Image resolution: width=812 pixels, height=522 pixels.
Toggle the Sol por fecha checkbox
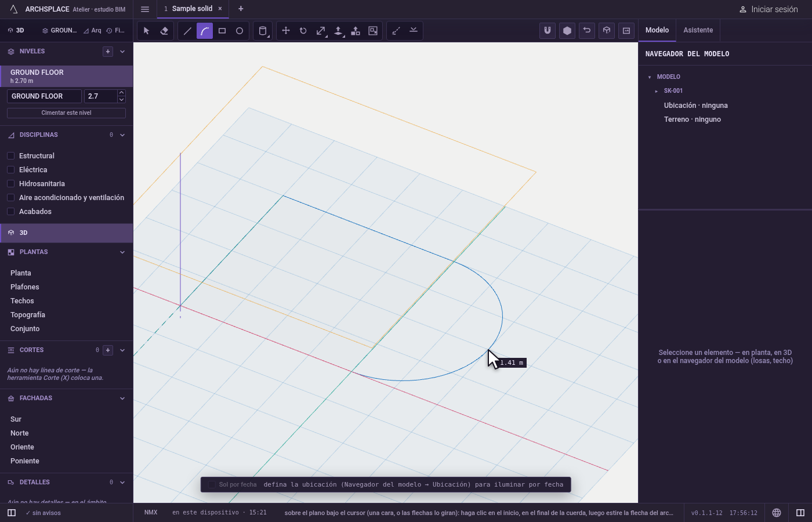click(x=212, y=485)
